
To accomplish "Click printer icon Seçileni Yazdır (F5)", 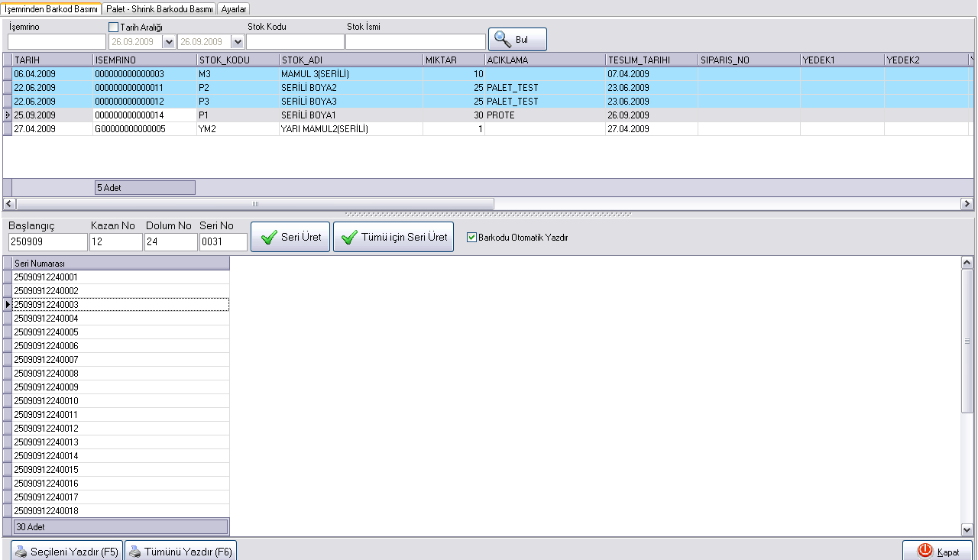I will click(66, 552).
